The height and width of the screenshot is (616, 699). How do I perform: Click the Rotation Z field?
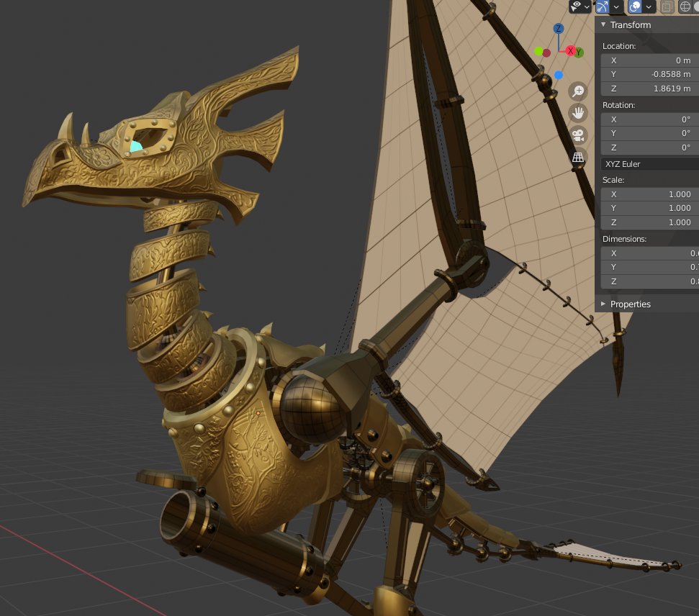coord(650,147)
